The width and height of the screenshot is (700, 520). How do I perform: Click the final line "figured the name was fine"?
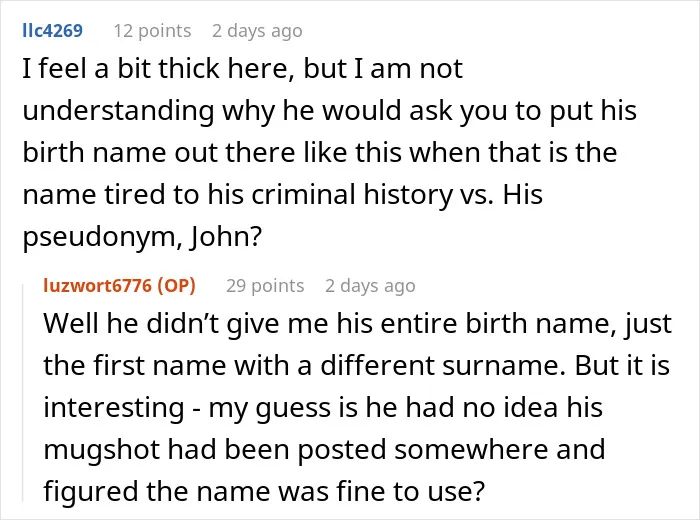pyautogui.click(x=264, y=491)
